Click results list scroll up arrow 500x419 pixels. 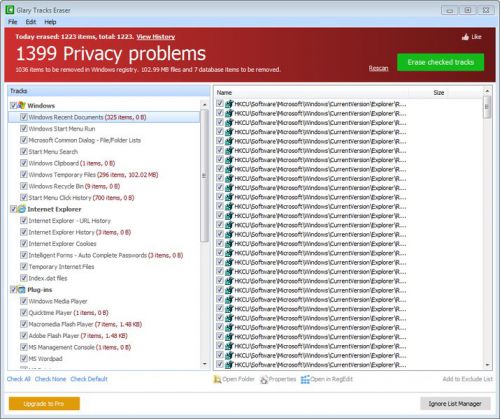pos(487,91)
